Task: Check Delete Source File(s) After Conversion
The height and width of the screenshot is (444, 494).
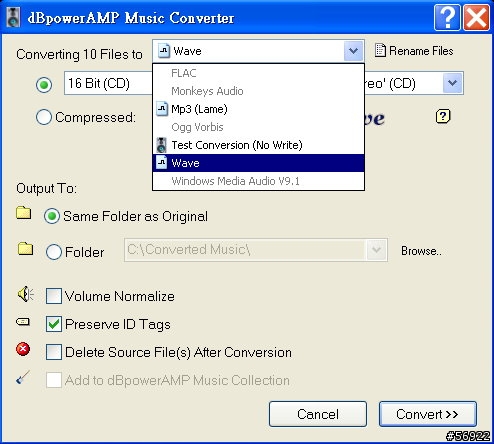Action: (x=54, y=352)
